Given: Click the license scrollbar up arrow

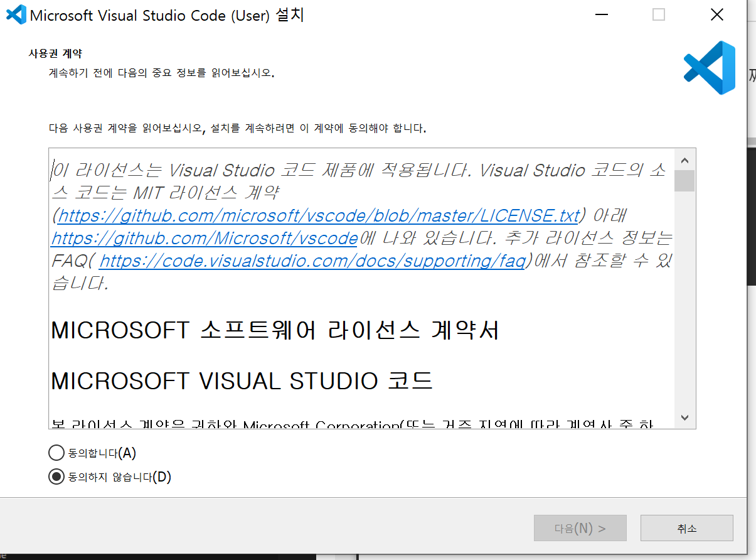Looking at the screenshot, I should tap(684, 159).
